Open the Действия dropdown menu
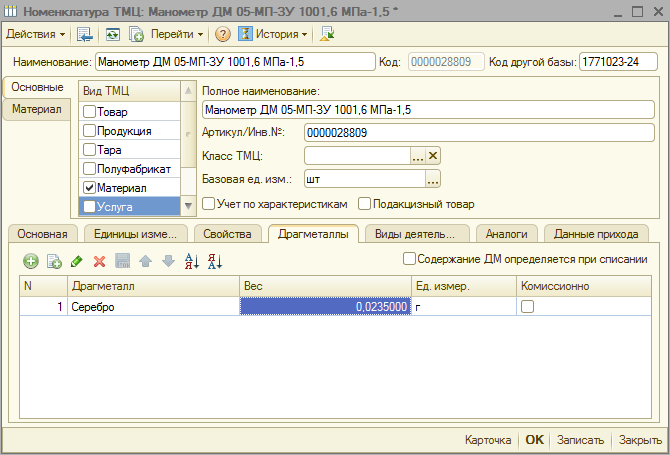The width and height of the screenshot is (670, 455). tap(36, 34)
